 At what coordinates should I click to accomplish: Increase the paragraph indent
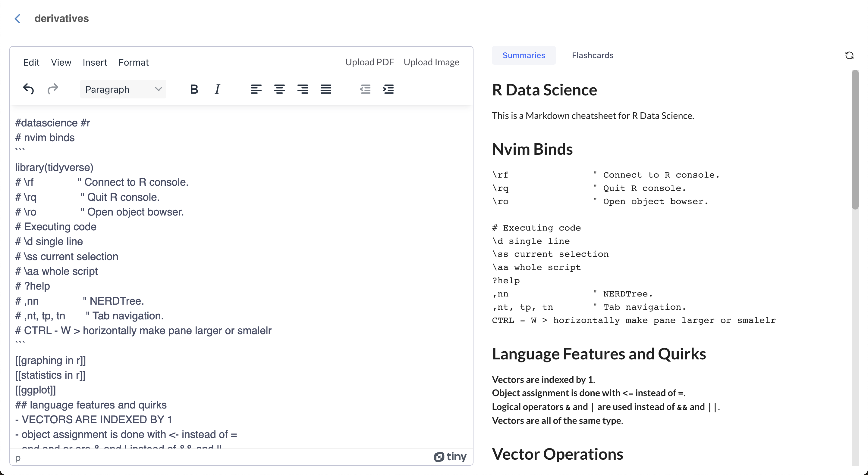pyautogui.click(x=388, y=89)
